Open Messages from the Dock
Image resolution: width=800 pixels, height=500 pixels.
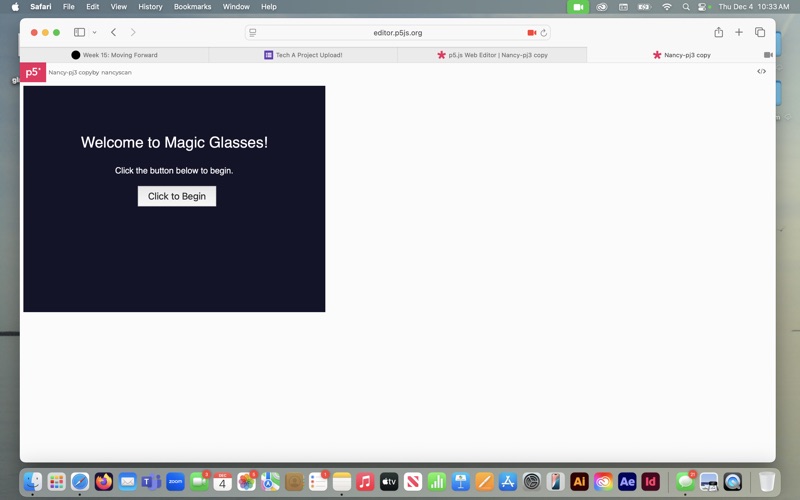tap(685, 481)
